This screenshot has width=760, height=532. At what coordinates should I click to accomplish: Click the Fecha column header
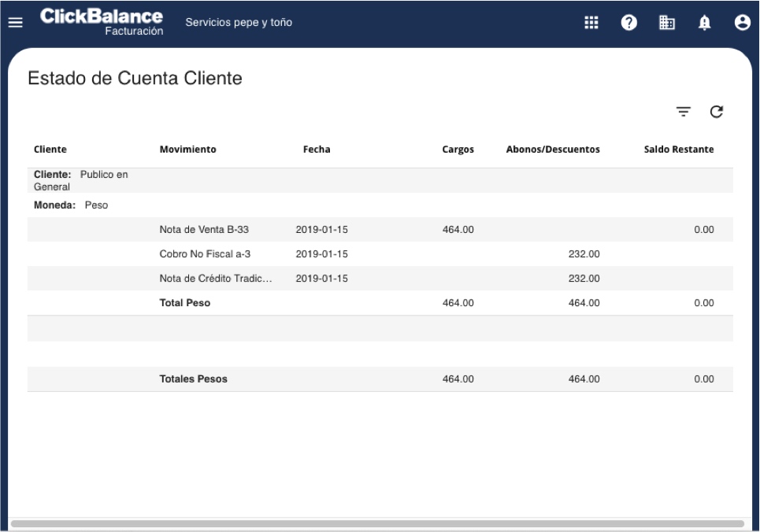pos(317,150)
